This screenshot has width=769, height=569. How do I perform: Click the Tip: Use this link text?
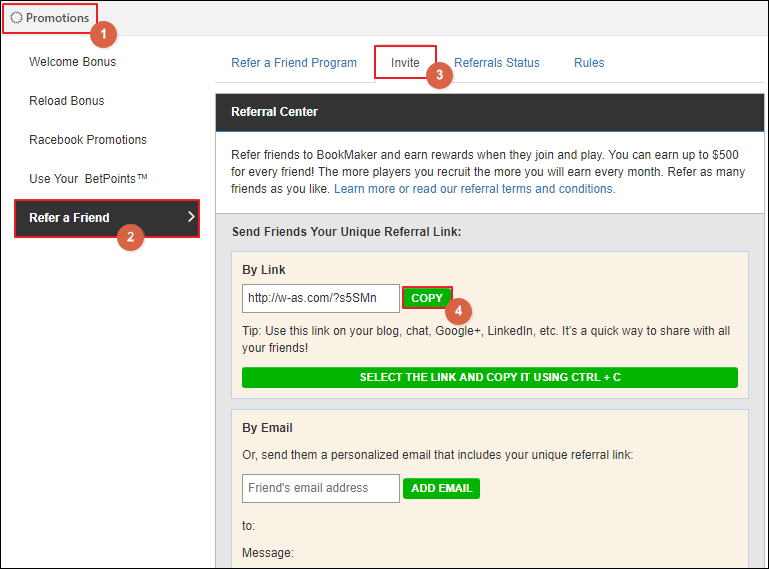[486, 339]
